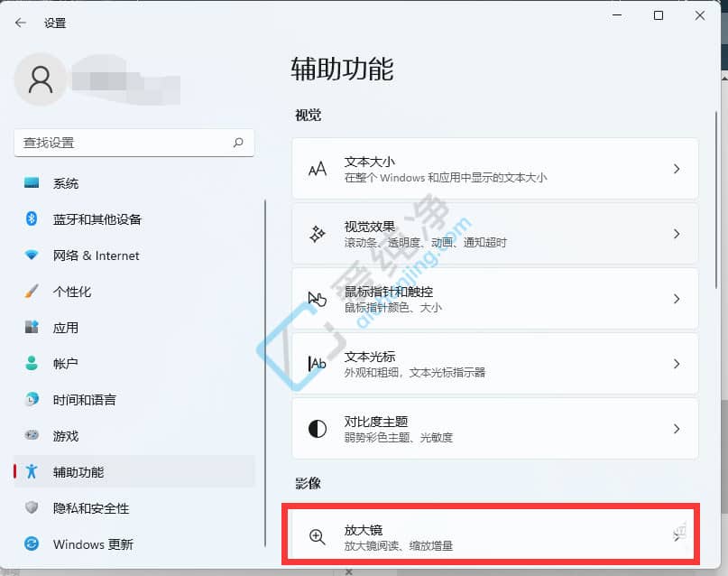This screenshot has height=576, width=728.
Task: Click description 放大镜阅读、缩放增量
Action: pos(399,546)
